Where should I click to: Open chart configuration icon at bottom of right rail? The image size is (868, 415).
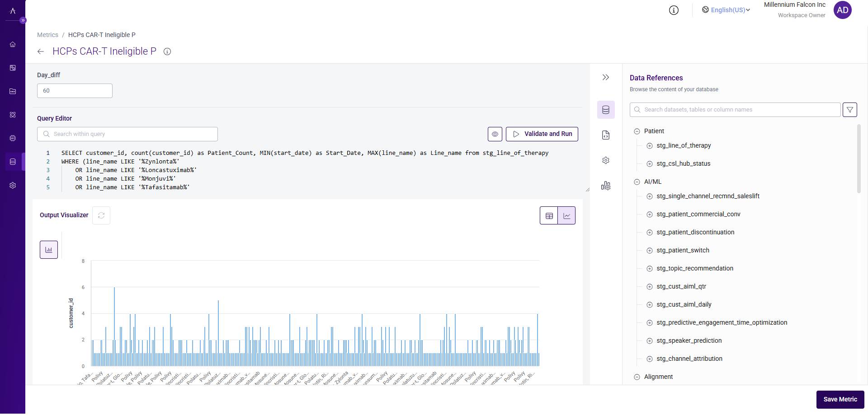click(x=606, y=185)
